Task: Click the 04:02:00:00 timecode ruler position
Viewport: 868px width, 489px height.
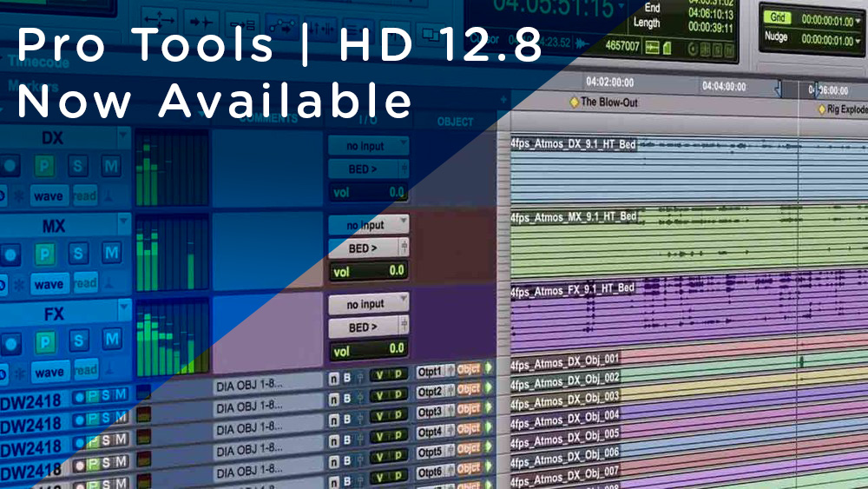Action: click(609, 82)
